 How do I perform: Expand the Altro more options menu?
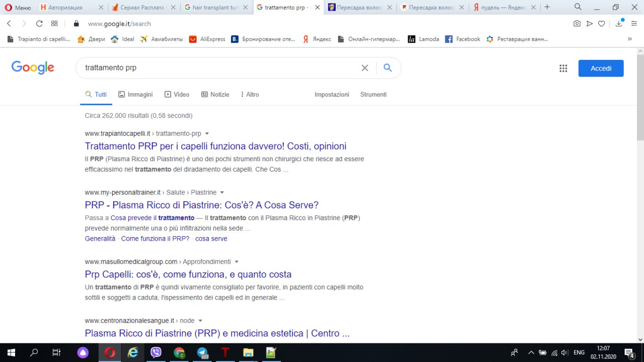250,95
